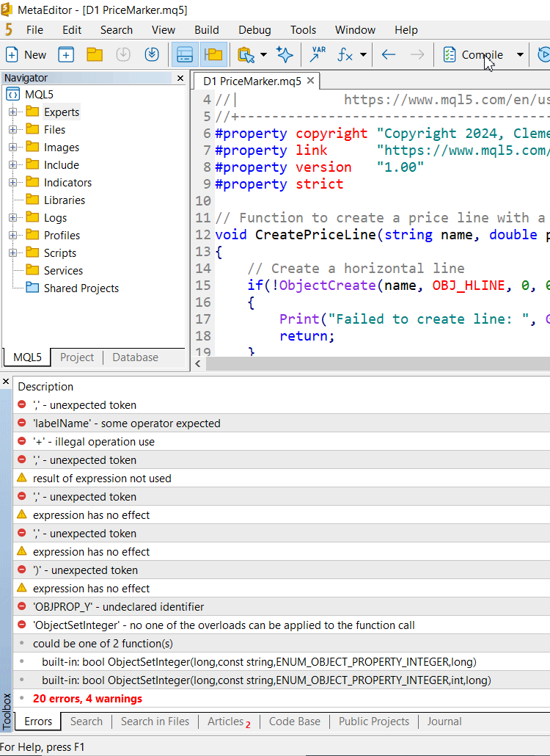This screenshot has width=550, height=756.
Task: Open the Compile dropdown arrow
Action: click(x=520, y=54)
